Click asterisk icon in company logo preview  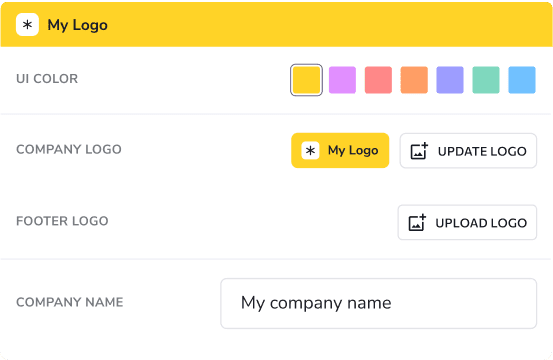(x=310, y=151)
